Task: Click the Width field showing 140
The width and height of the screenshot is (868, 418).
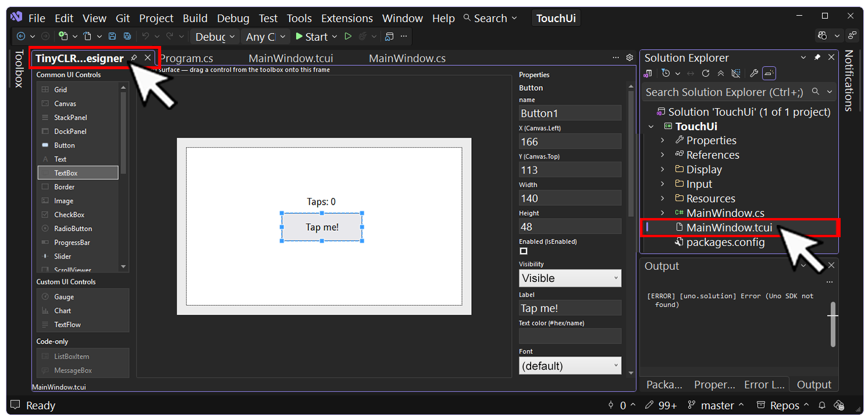Action: click(x=570, y=198)
